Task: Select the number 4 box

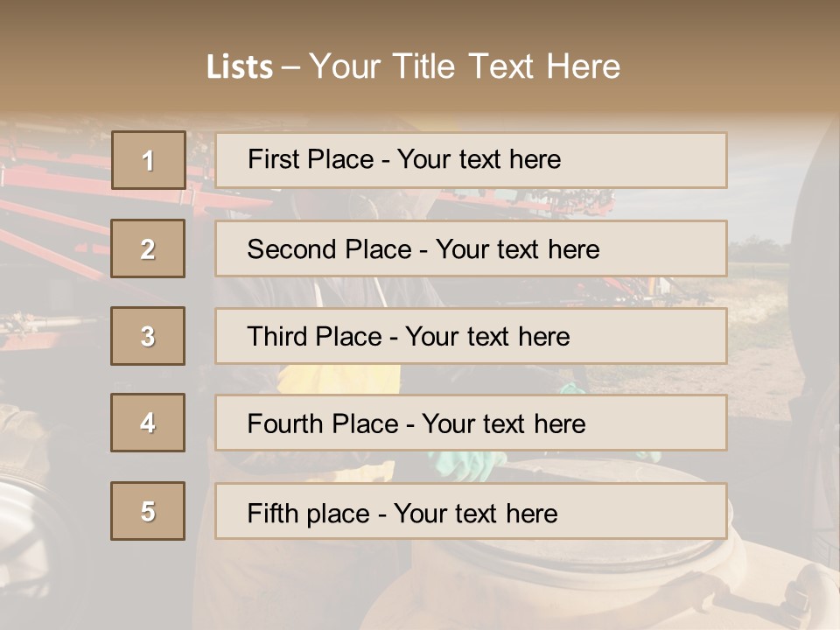Action: click(x=148, y=423)
